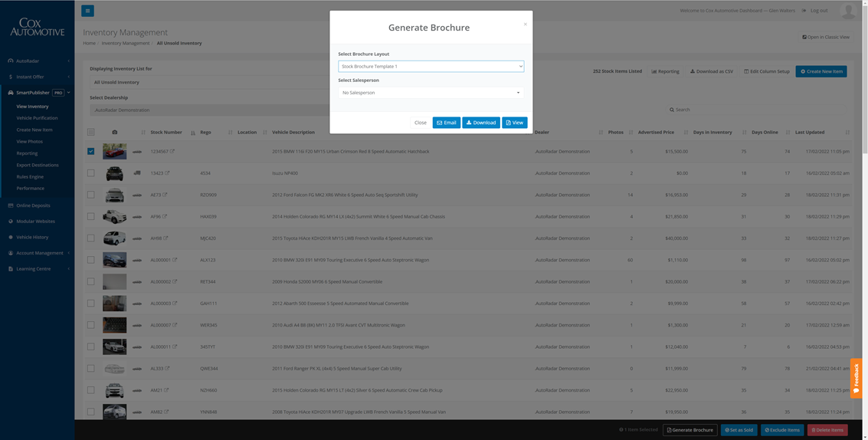
Task: Select the row checkbox for AE73
Action: [x=91, y=195]
